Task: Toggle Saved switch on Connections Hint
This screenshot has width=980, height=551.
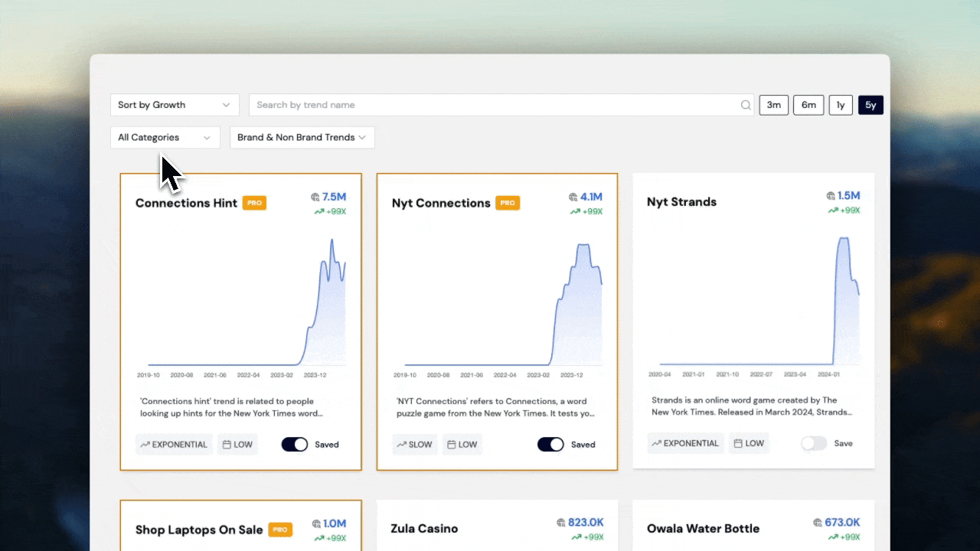Action: (295, 445)
